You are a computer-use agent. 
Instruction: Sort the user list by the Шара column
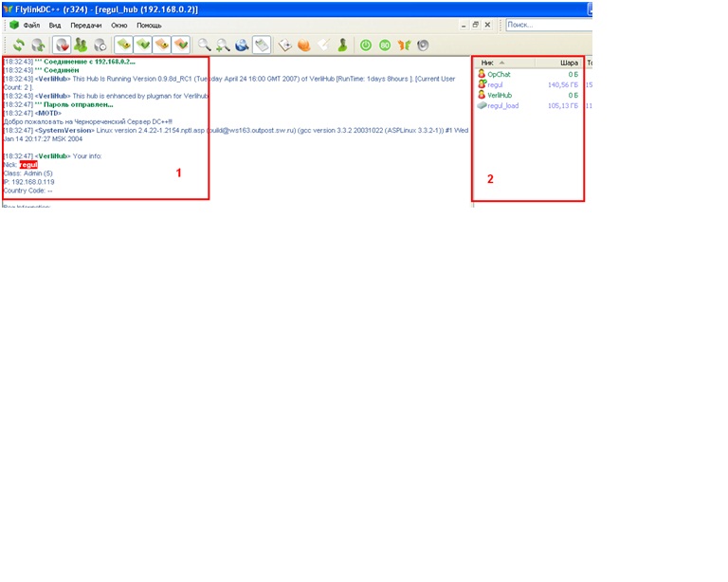coord(559,63)
